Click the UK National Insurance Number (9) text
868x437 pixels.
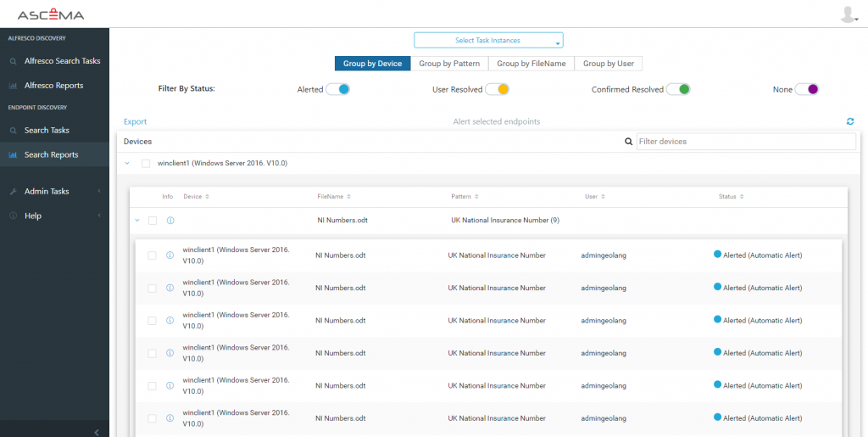(505, 221)
